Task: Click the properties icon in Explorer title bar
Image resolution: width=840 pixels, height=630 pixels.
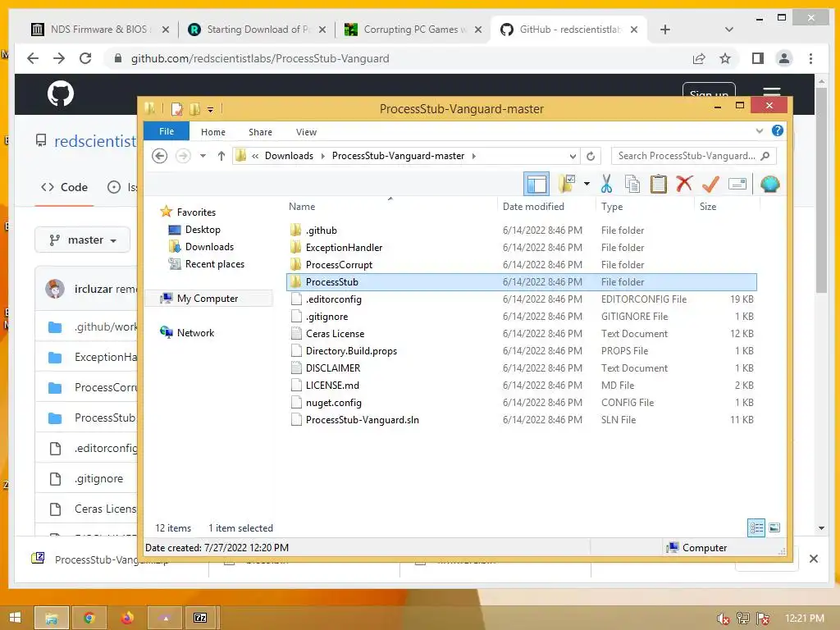Action: click(x=176, y=109)
